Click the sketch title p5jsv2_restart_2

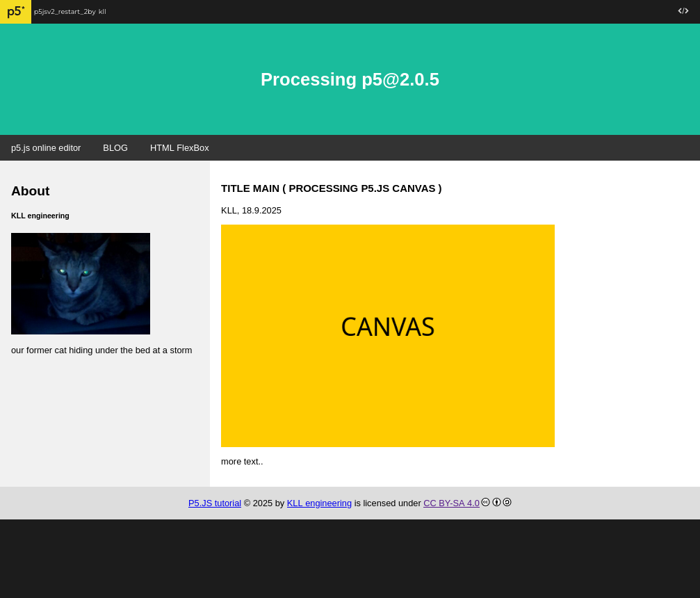click(60, 12)
